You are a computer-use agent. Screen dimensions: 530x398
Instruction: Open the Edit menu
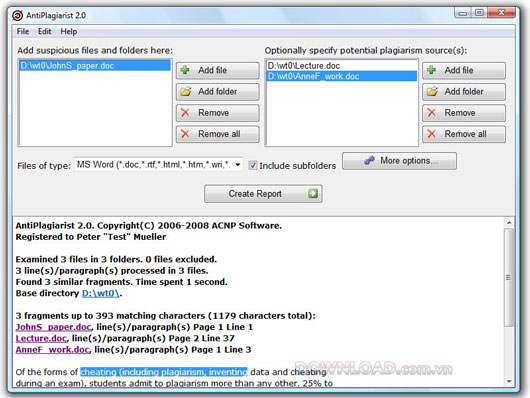pyautogui.click(x=45, y=31)
